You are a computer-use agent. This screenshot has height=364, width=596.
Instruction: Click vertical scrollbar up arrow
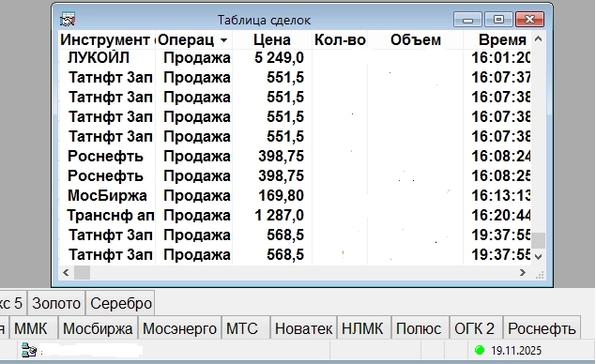(538, 38)
